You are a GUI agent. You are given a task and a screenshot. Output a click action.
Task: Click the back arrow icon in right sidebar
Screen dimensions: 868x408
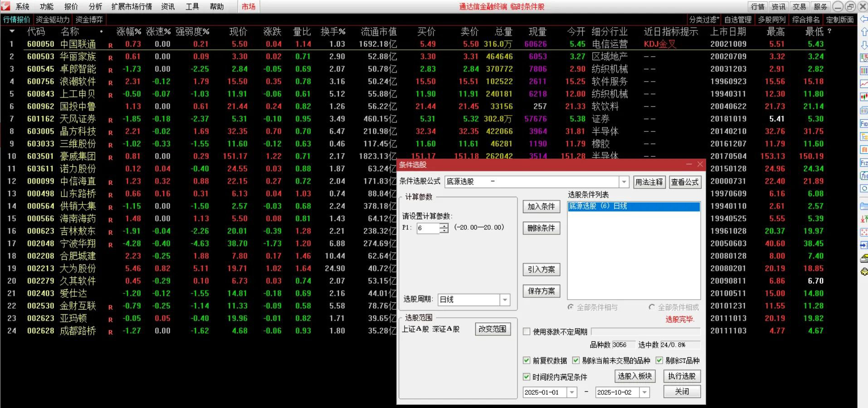(863, 19)
